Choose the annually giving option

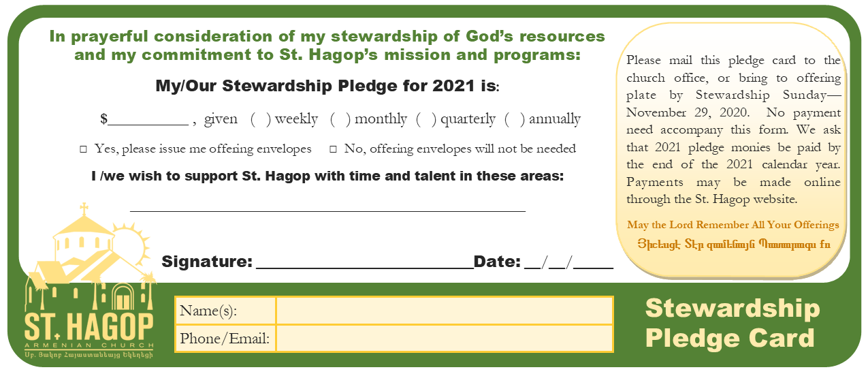514,119
